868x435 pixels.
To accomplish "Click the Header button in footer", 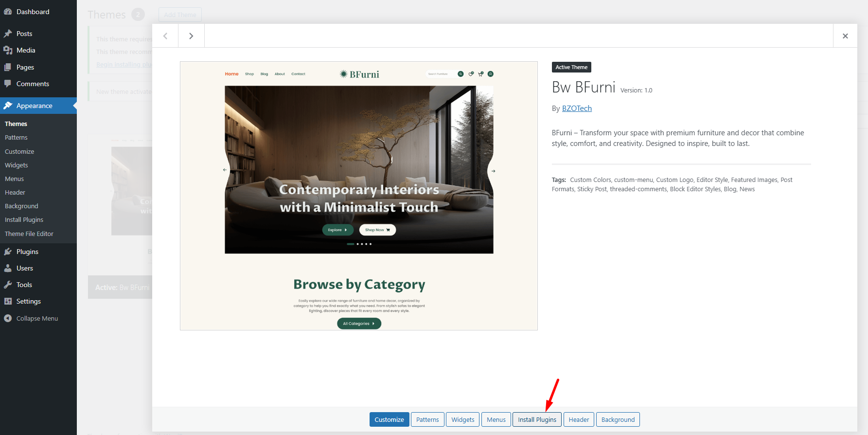I will click(579, 419).
